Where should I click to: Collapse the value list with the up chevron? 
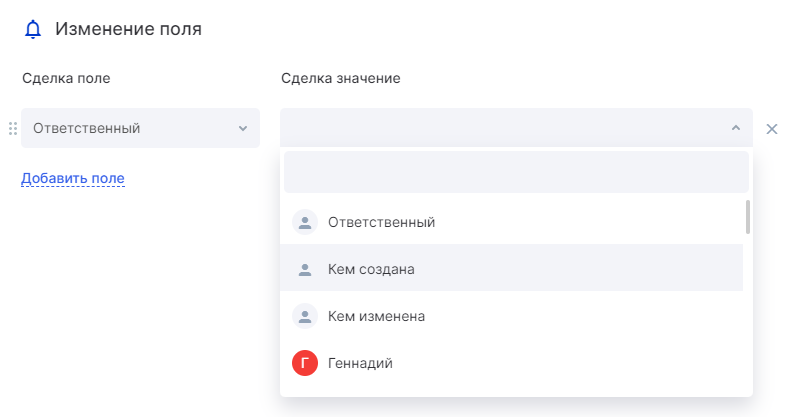click(x=735, y=128)
